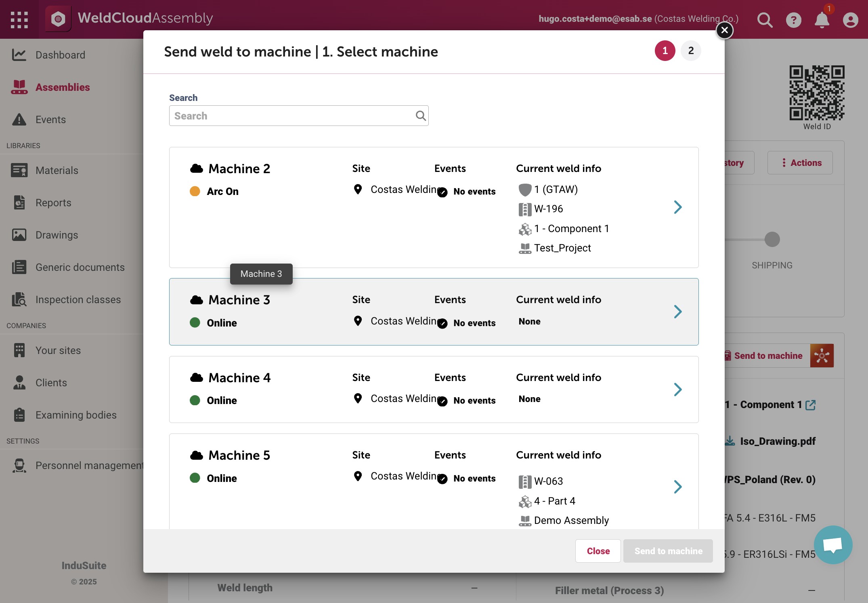The width and height of the screenshot is (868, 603).
Task: Click the Inspection classes magnifier icon
Action: (19, 299)
